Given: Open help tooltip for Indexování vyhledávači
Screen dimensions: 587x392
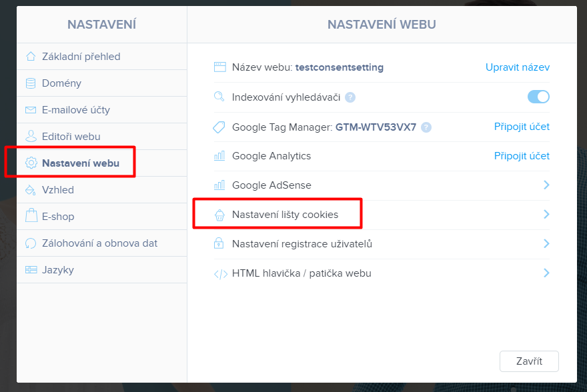Looking at the screenshot, I should pos(350,97).
